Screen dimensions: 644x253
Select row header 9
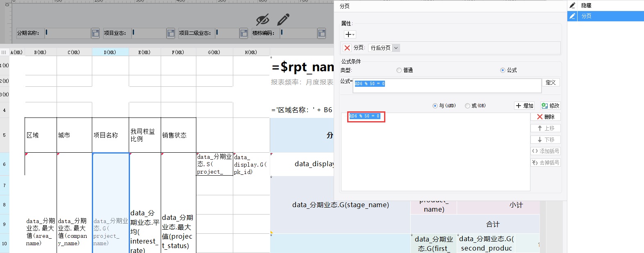pos(5,224)
